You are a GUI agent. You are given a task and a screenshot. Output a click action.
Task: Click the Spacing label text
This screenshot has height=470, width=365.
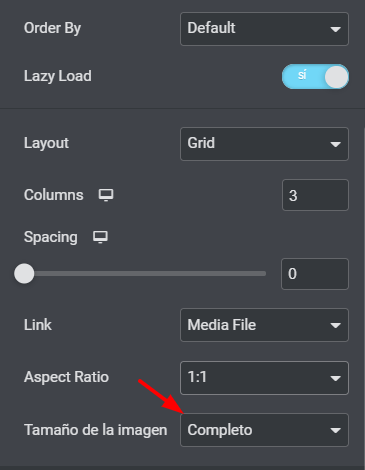coord(51,237)
